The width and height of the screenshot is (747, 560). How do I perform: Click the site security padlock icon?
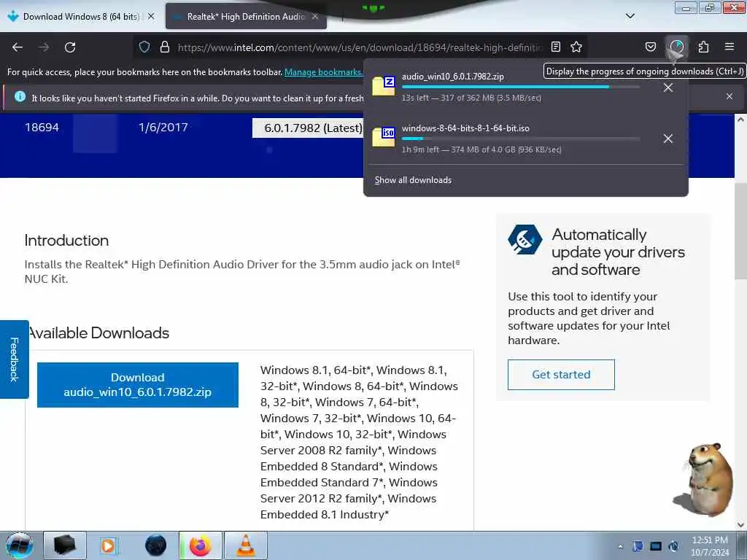(165, 47)
